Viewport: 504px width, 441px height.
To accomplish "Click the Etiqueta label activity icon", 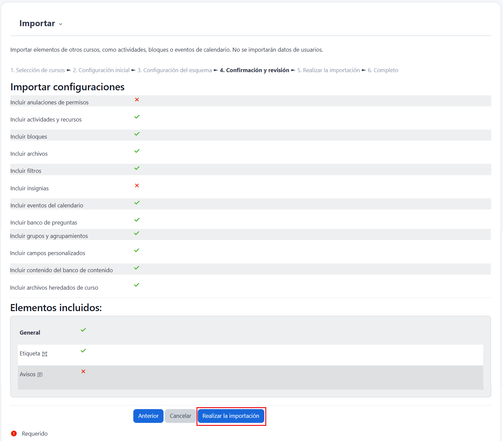I will pos(45,354).
